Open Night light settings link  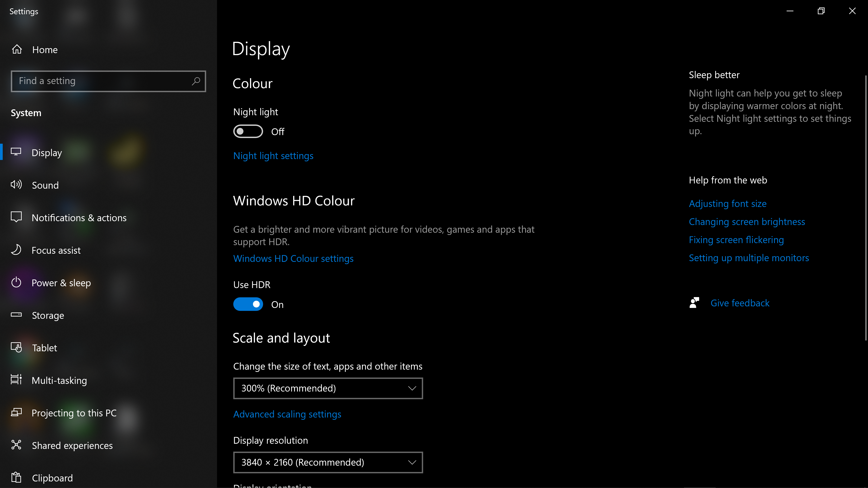273,156
